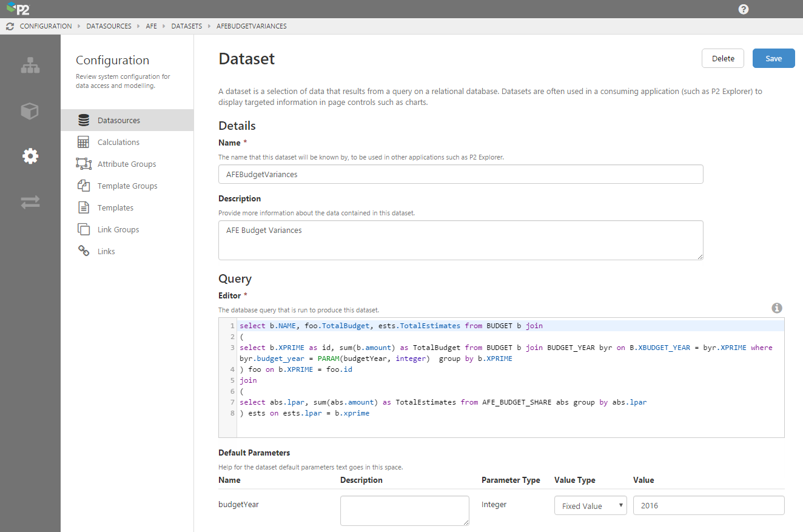Click DATASETS in the breadcrumb
Viewport: 803px width, 532px height.
click(186, 26)
